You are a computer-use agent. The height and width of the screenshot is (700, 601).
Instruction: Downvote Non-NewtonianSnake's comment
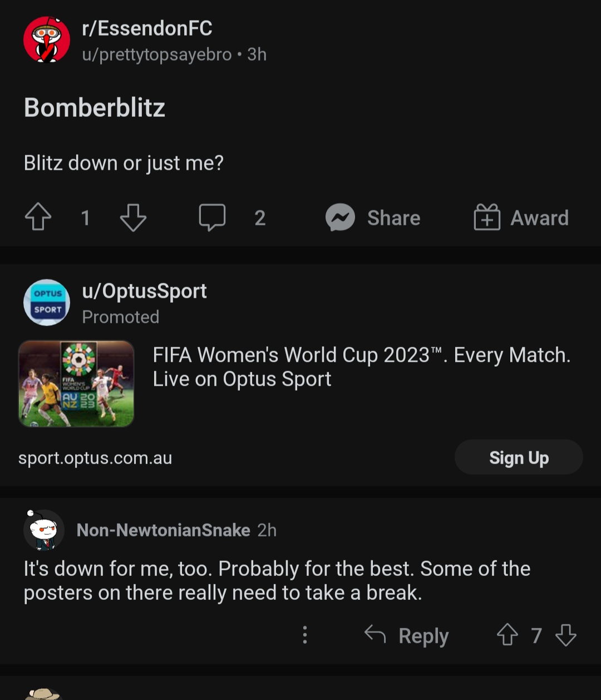click(566, 635)
